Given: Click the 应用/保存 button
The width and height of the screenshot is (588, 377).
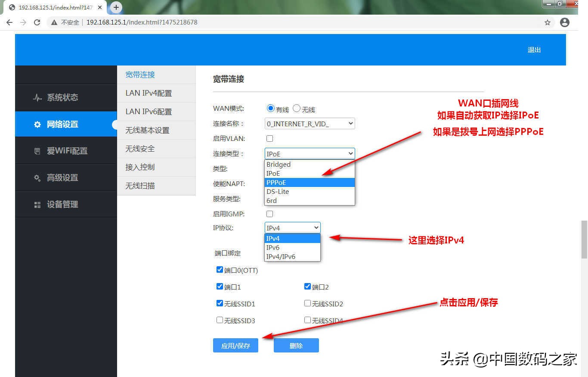Looking at the screenshot, I should coord(235,345).
